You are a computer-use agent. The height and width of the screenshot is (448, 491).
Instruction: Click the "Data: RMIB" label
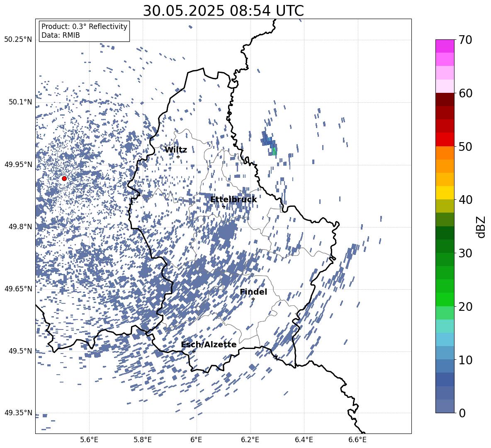tap(61, 35)
